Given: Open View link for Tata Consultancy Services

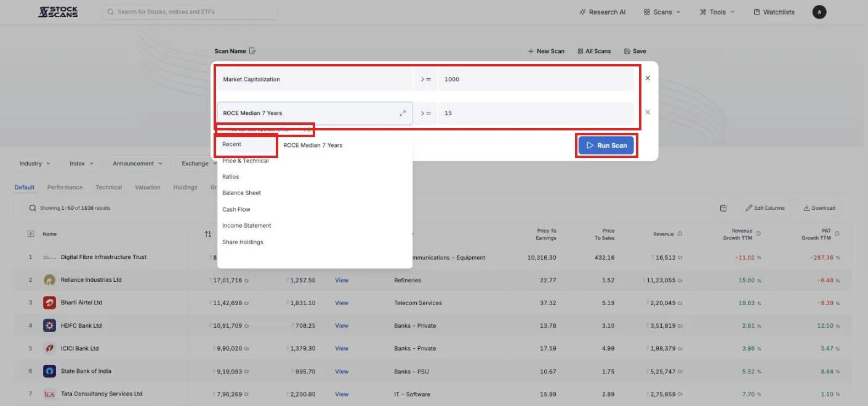Looking at the screenshot, I should tap(342, 394).
